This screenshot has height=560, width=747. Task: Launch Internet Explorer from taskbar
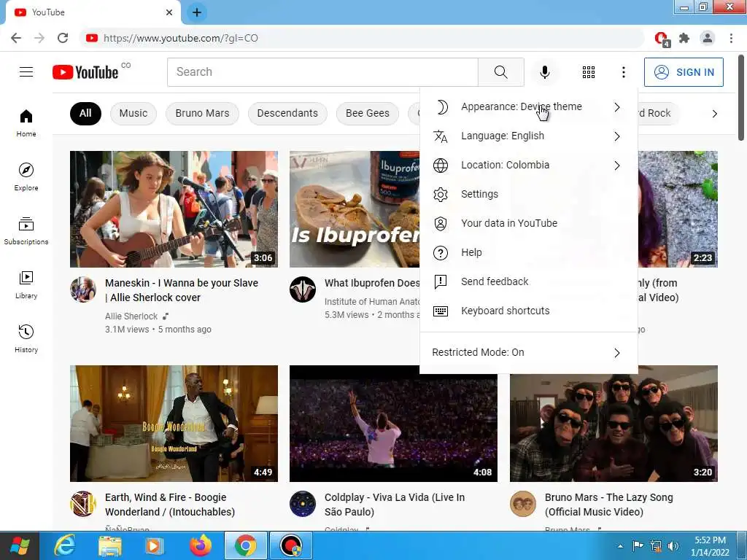pos(64,545)
